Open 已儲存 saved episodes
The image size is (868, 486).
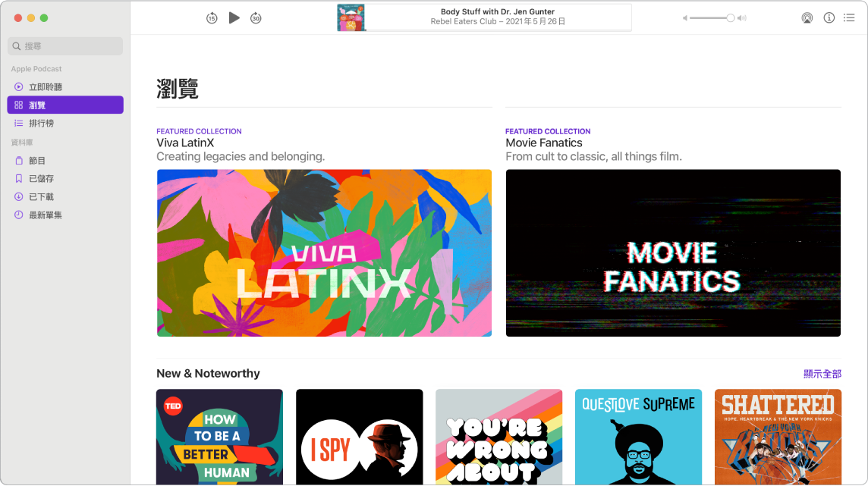click(41, 179)
